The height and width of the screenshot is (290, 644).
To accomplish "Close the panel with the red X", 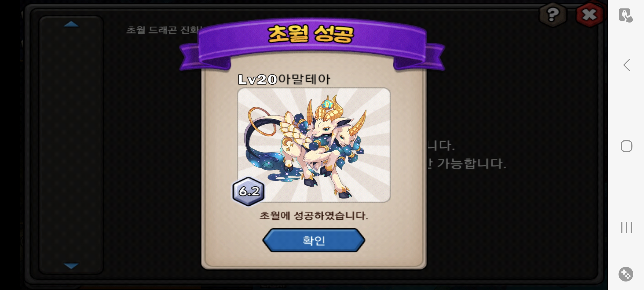I will pyautogui.click(x=590, y=15).
